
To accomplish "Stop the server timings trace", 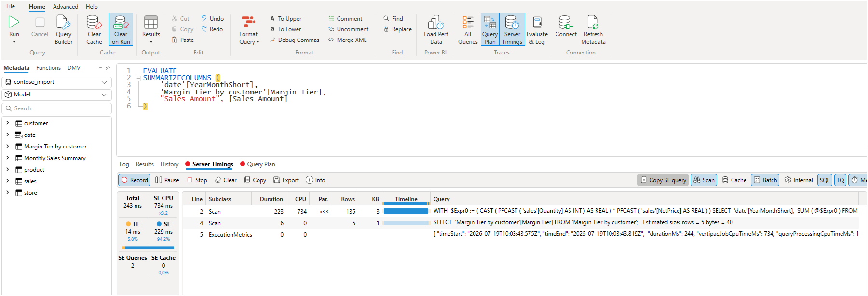I will 197,180.
